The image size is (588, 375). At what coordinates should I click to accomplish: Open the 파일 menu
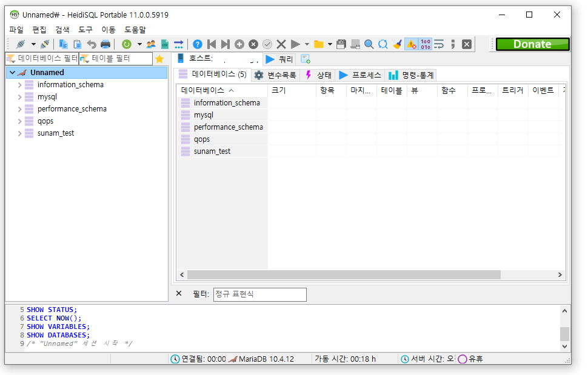coord(16,30)
